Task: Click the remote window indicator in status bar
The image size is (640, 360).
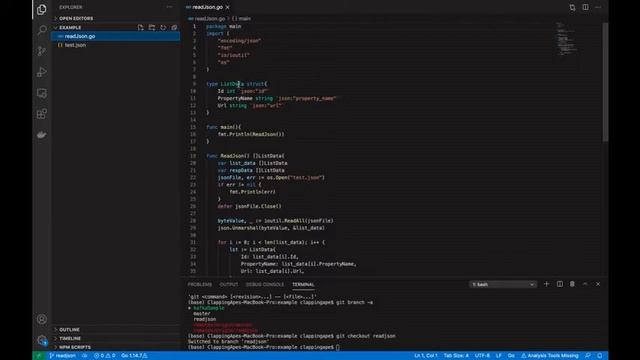Action: (39, 356)
